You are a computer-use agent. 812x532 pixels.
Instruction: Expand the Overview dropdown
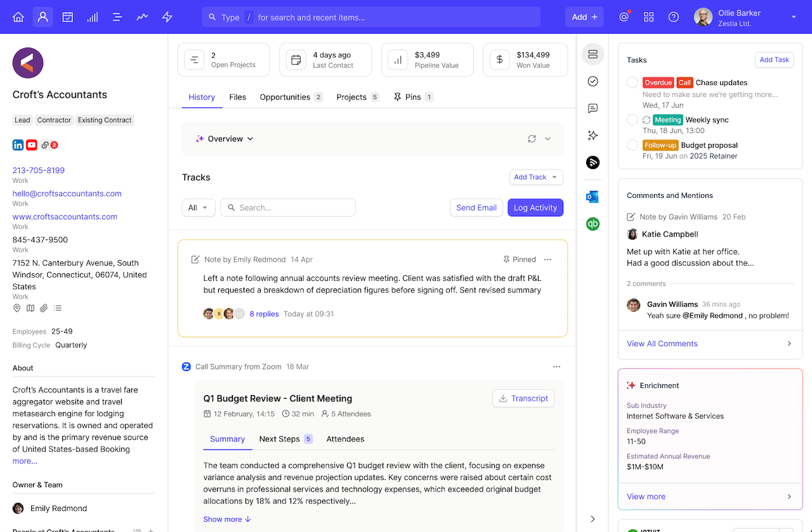click(x=225, y=139)
